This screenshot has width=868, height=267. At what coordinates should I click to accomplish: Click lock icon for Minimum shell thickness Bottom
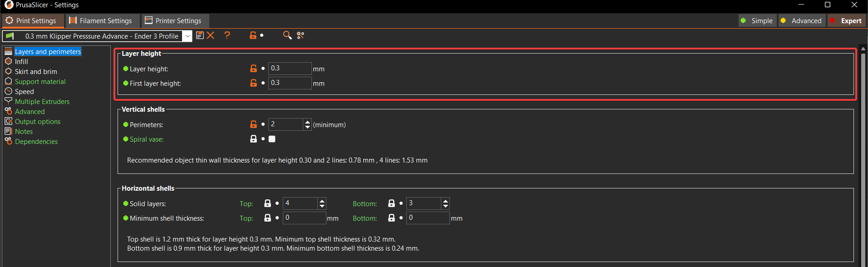(391, 218)
